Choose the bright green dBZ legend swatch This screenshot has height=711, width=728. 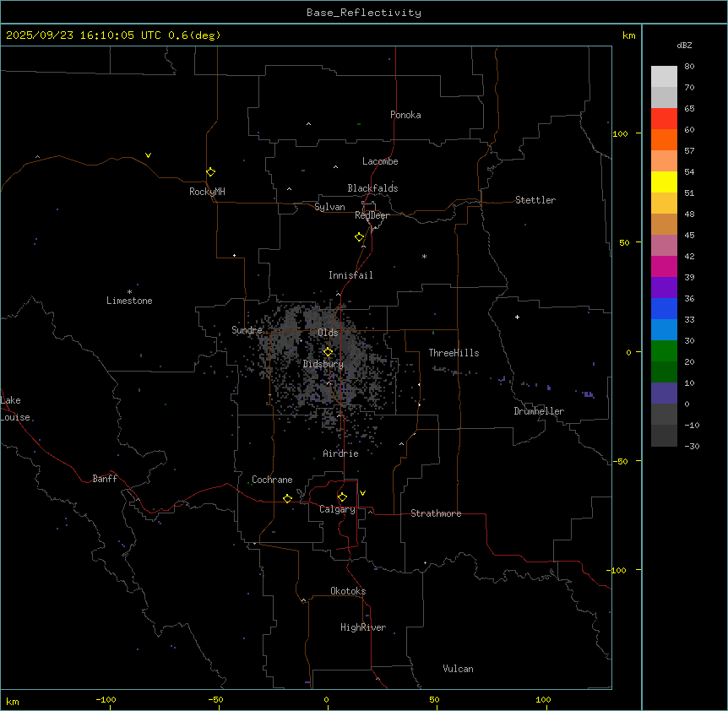point(664,350)
